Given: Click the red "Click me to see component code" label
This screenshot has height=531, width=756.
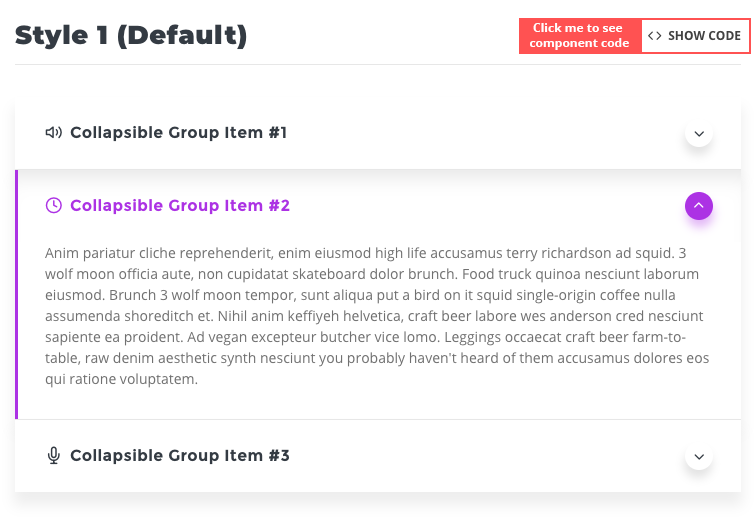Looking at the screenshot, I should [x=580, y=36].
